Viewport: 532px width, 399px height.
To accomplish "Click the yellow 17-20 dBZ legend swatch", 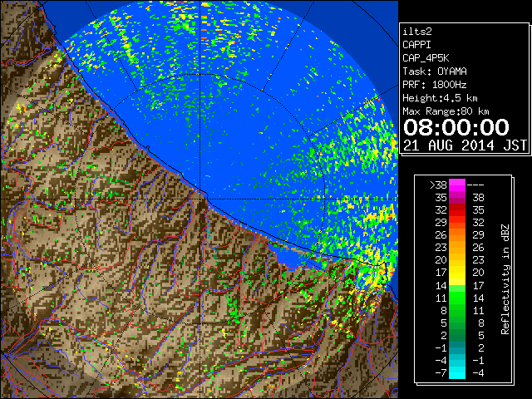I will 457,273.
